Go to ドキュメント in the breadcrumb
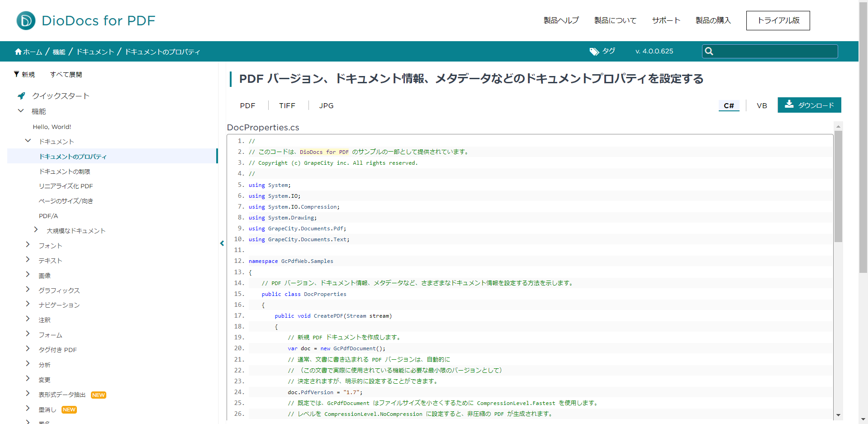This screenshot has width=868, height=424. click(x=95, y=52)
